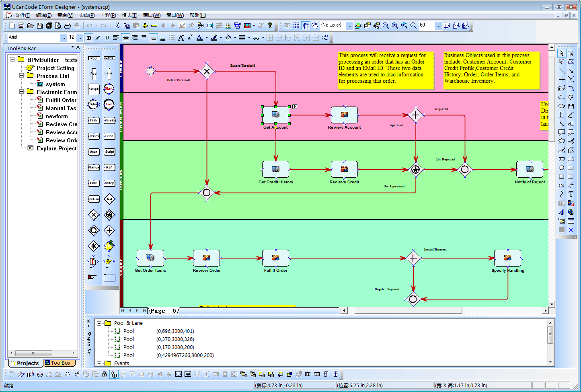Select the text tool in drawing palette
This screenshot has height=392, width=581.
click(x=571, y=194)
